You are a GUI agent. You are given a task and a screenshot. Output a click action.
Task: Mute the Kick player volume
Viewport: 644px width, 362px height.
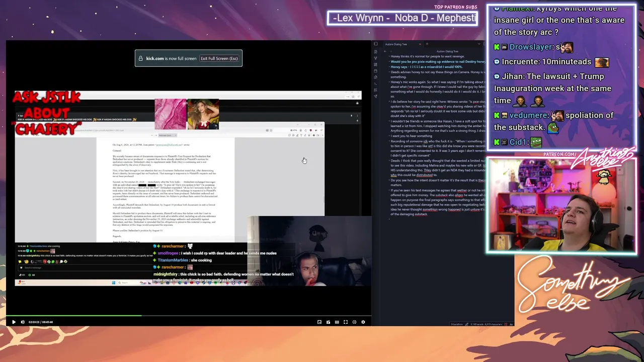23,322
